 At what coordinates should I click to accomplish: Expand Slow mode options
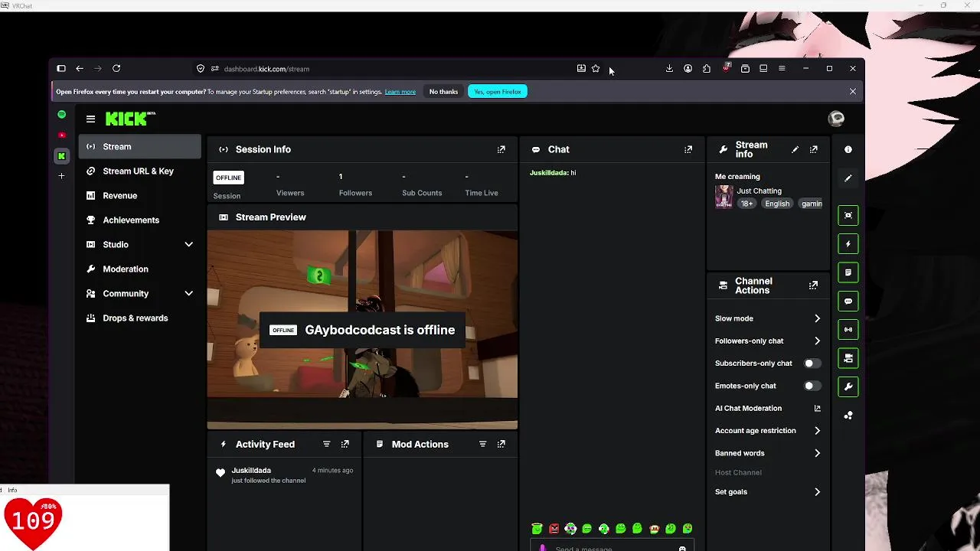[817, 318]
